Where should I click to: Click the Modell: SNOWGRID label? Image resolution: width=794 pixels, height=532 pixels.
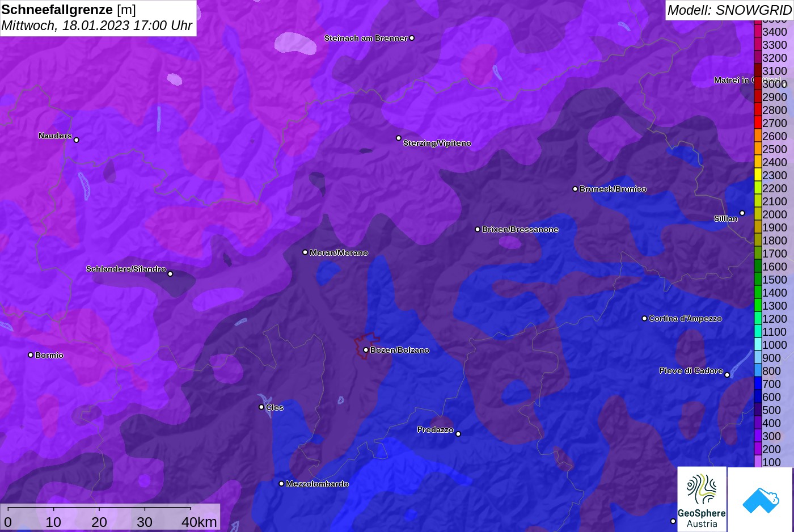(729, 10)
